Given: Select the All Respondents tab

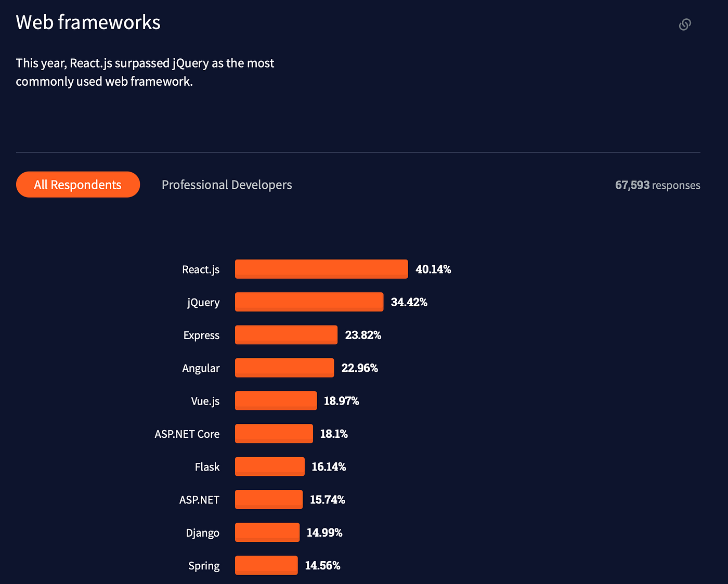Looking at the screenshot, I should (77, 185).
